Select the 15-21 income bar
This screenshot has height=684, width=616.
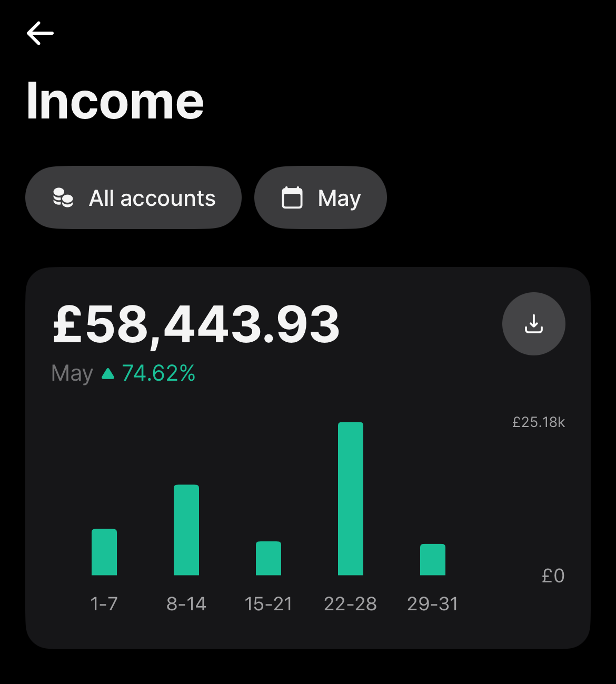[269, 558]
